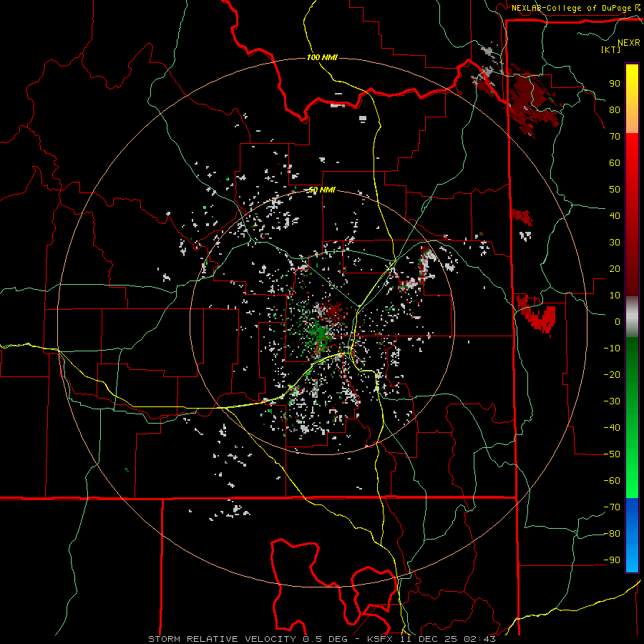
Task: Click the positive 20 scale value
Action: pyautogui.click(x=615, y=269)
